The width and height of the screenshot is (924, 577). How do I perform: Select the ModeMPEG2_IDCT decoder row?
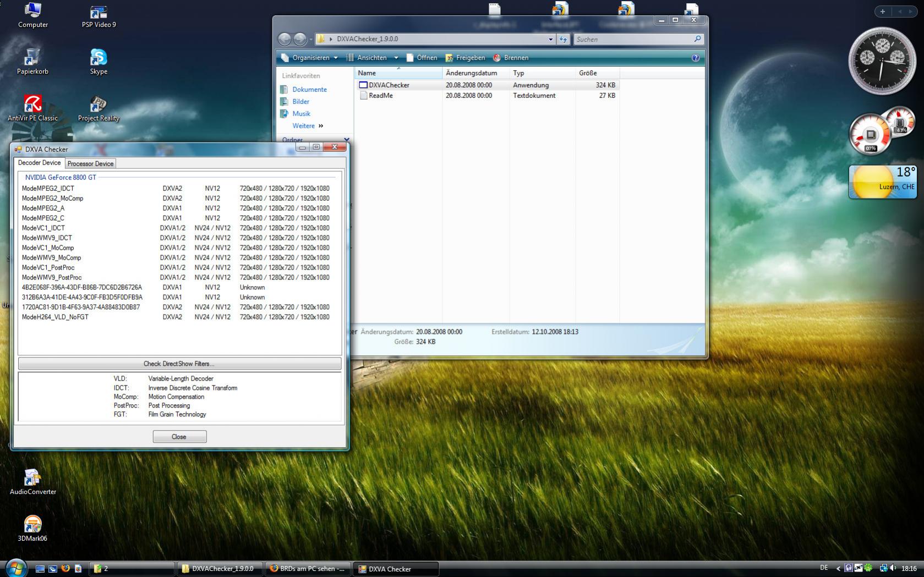pos(176,189)
